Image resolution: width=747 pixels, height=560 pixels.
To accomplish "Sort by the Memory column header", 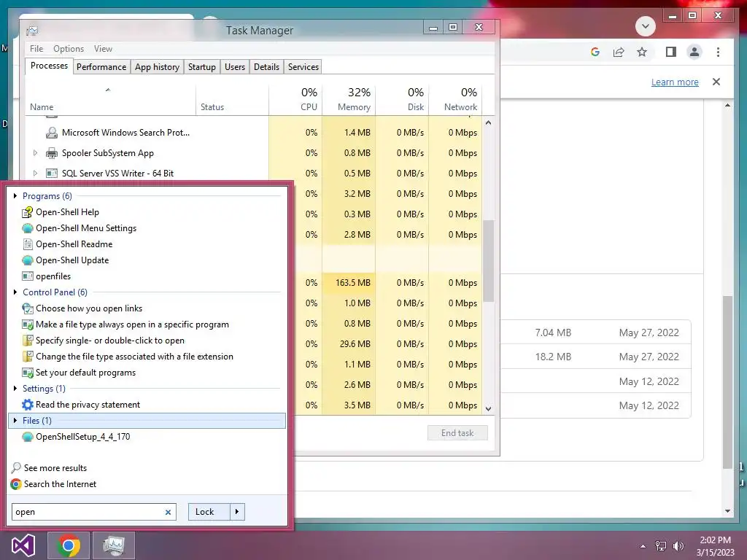I will pyautogui.click(x=349, y=99).
